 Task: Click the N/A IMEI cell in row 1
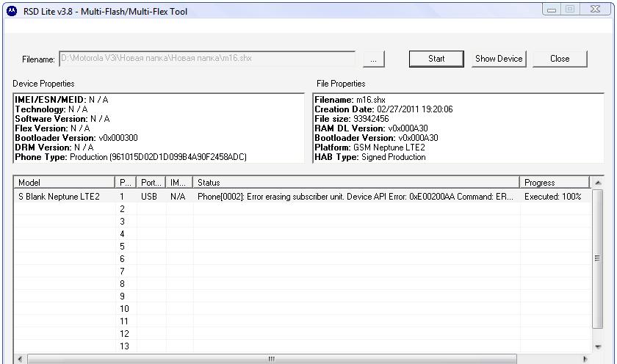pos(178,197)
